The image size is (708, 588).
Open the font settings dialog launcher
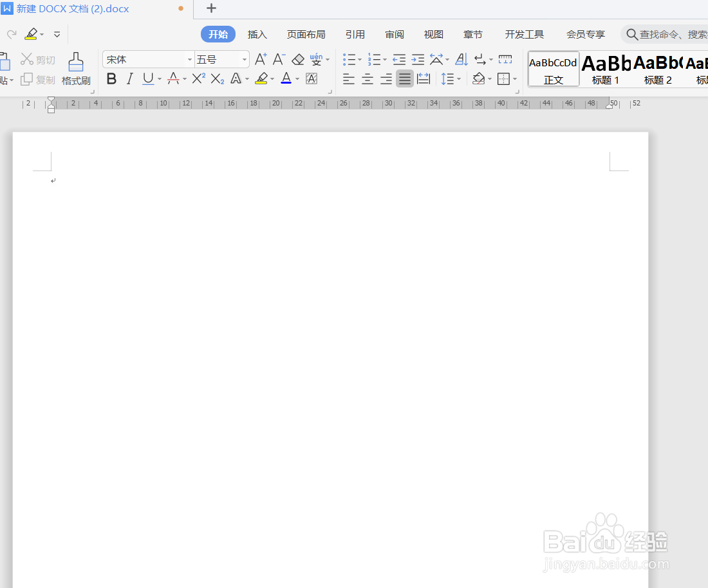pyautogui.click(x=330, y=91)
